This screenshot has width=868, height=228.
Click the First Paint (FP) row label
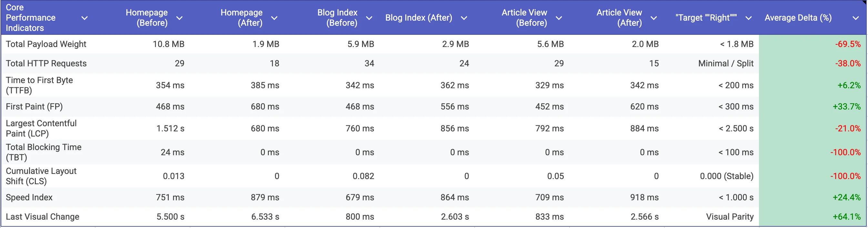35,106
